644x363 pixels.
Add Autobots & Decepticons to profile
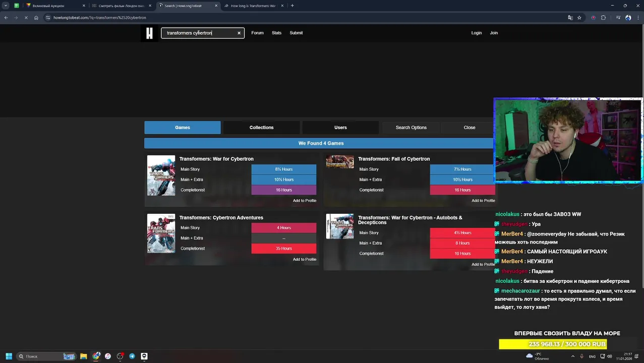click(x=483, y=264)
